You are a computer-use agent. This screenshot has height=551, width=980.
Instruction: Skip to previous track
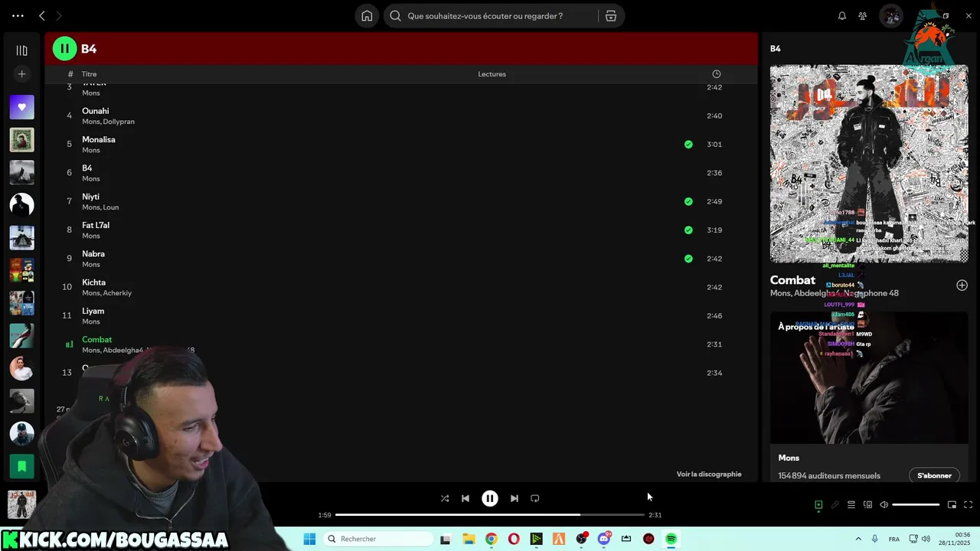pos(465,498)
